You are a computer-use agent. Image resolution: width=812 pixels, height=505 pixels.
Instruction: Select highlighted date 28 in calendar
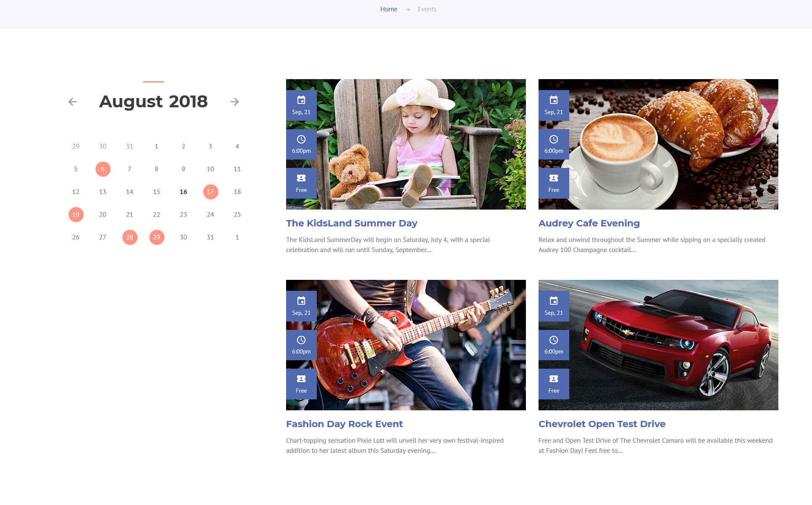click(130, 237)
